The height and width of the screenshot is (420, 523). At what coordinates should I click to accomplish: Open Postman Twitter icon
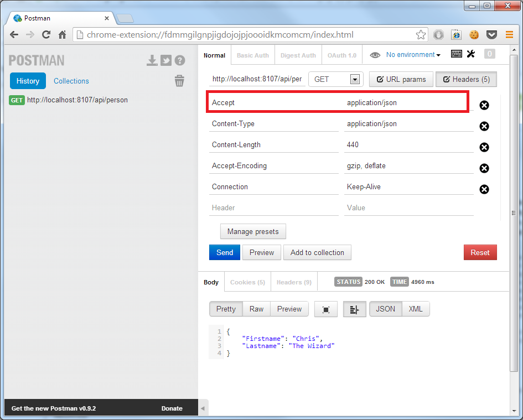pos(166,60)
